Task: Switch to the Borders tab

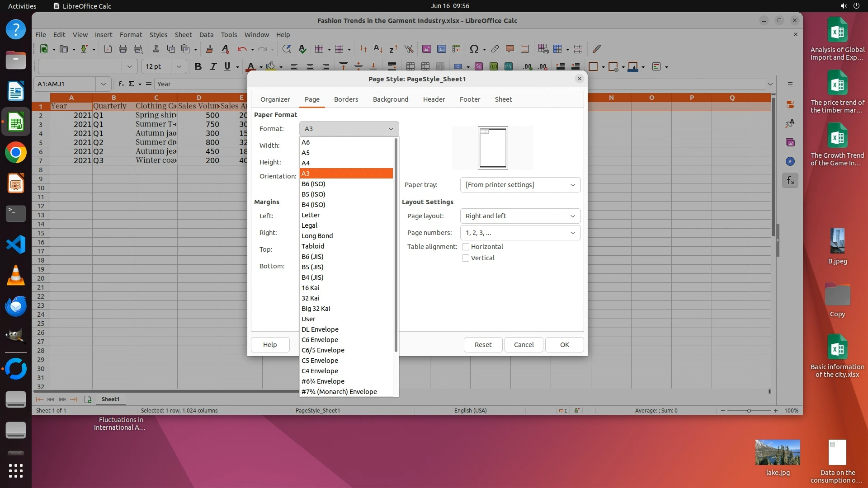Action: click(346, 99)
